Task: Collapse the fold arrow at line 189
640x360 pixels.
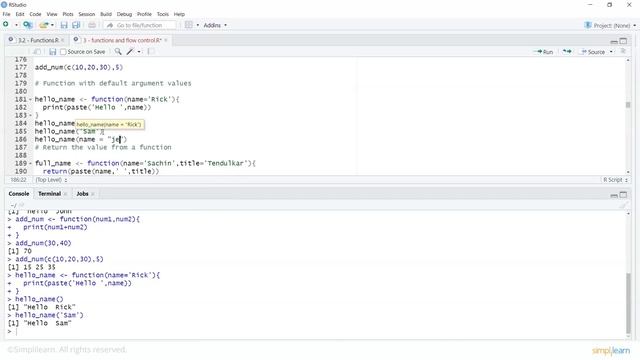Action: coord(30,163)
